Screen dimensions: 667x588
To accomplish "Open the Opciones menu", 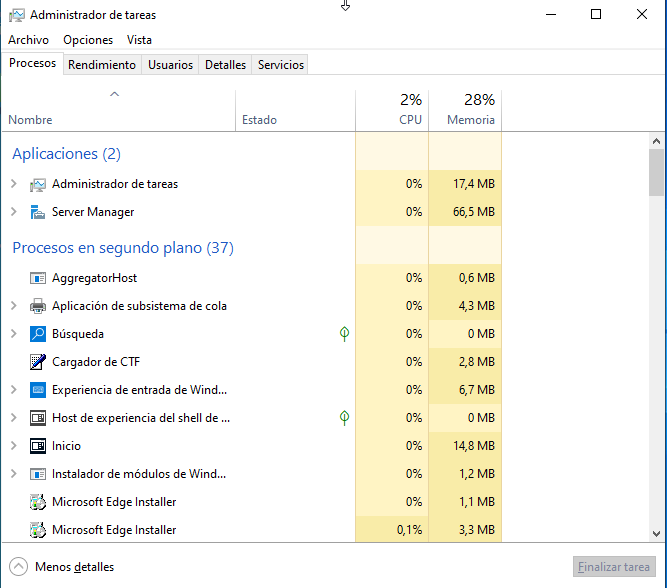I will [x=88, y=40].
